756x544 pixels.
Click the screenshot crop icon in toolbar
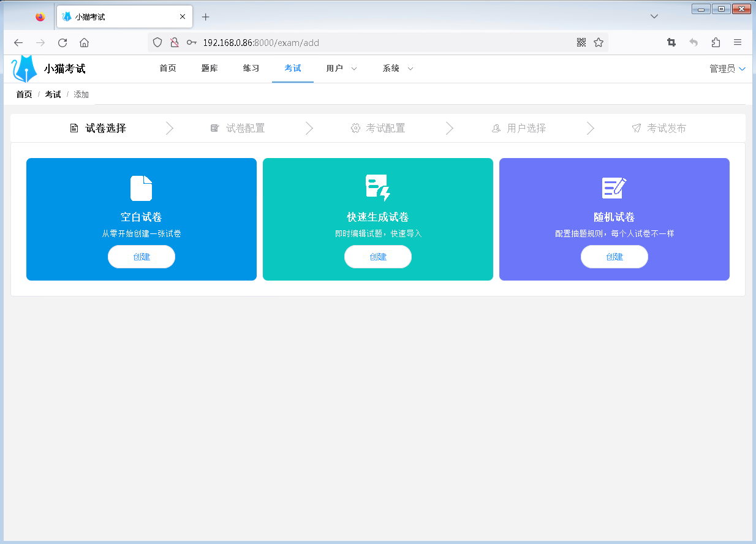click(x=671, y=42)
